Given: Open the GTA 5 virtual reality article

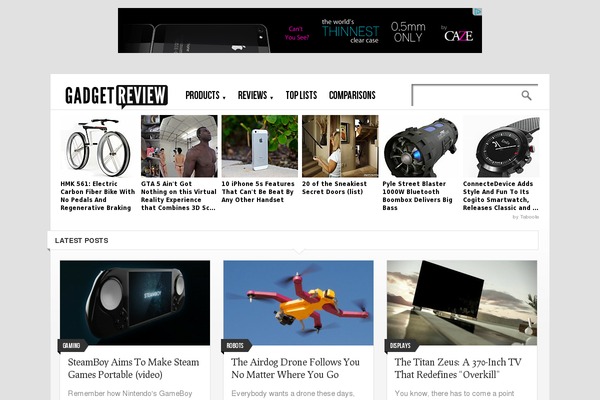Looking at the screenshot, I should 178,196.
